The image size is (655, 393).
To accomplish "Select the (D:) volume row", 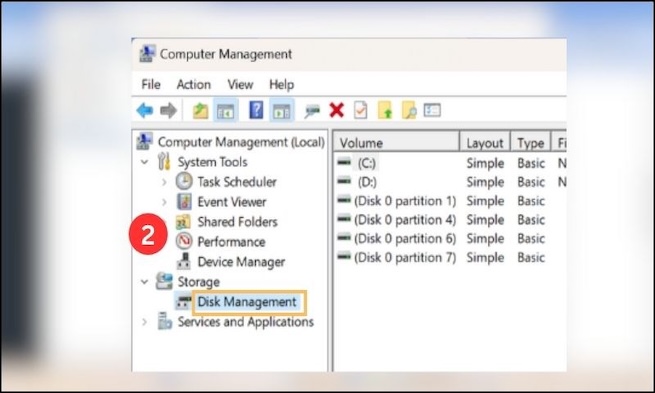I will [x=367, y=182].
